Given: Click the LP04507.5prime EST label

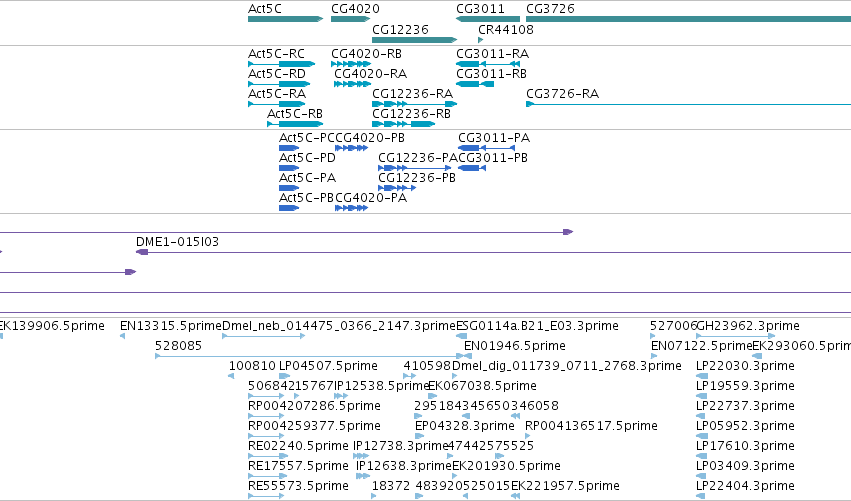Looking at the screenshot, I should click(328, 366).
